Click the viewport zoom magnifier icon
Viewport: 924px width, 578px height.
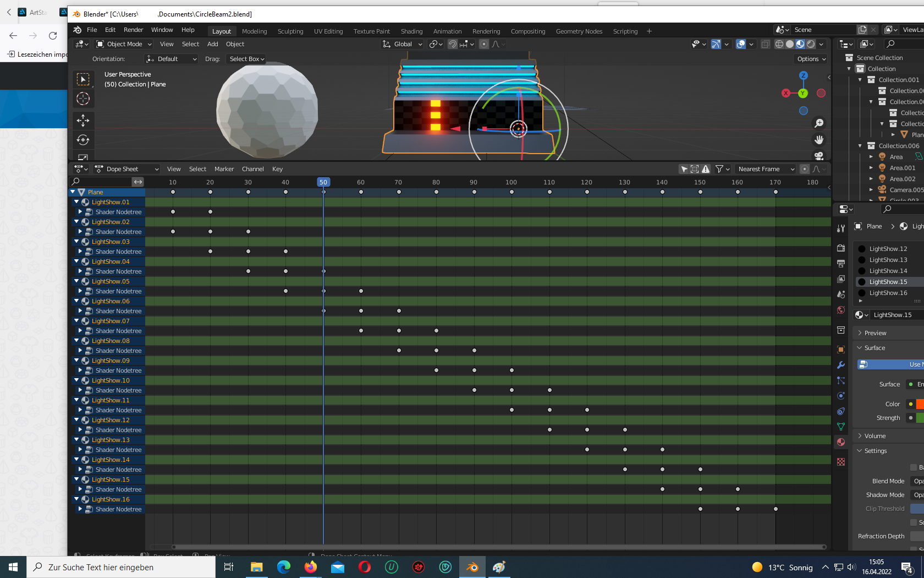pos(819,123)
